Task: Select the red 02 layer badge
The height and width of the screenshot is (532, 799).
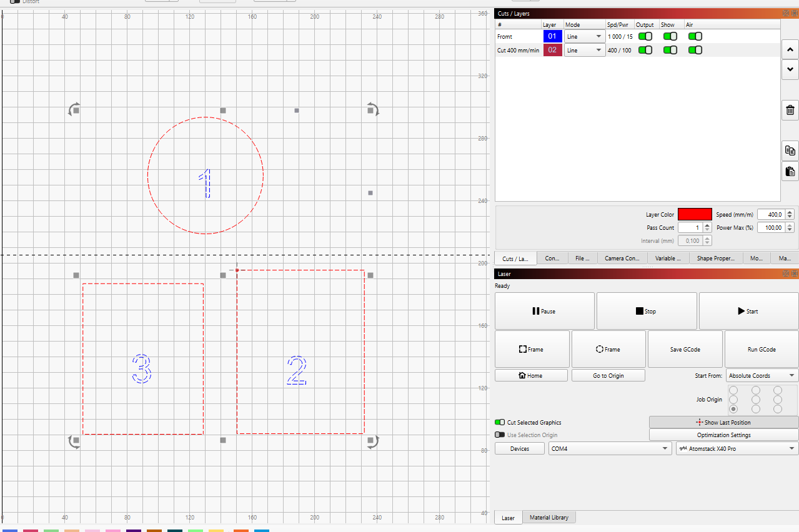Action: pyautogui.click(x=552, y=51)
